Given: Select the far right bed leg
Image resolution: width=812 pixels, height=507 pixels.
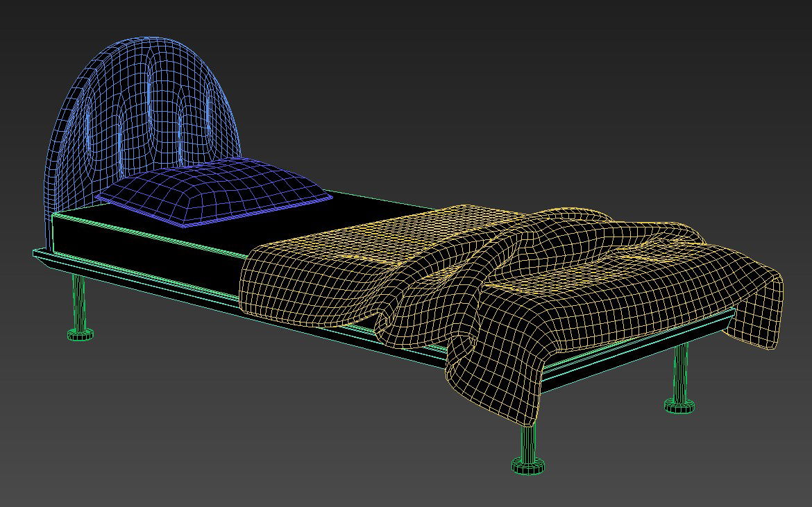Looking at the screenshot, I should (681, 375).
